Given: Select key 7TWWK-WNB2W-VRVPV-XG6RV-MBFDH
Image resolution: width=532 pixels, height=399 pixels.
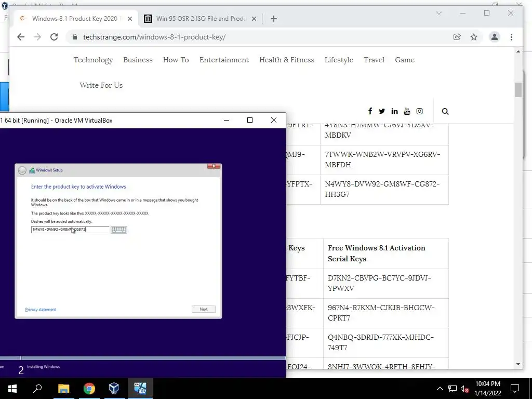Looking at the screenshot, I should [382, 159].
